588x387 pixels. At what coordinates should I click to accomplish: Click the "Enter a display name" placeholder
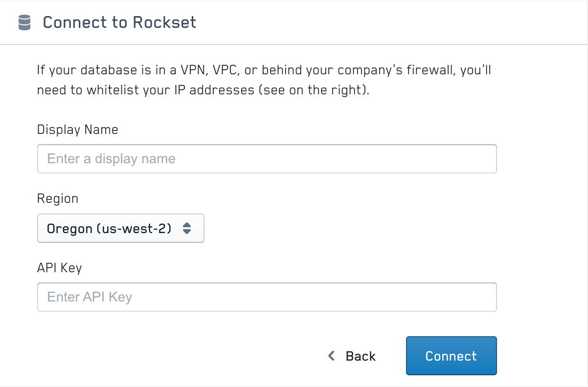pyautogui.click(x=111, y=159)
